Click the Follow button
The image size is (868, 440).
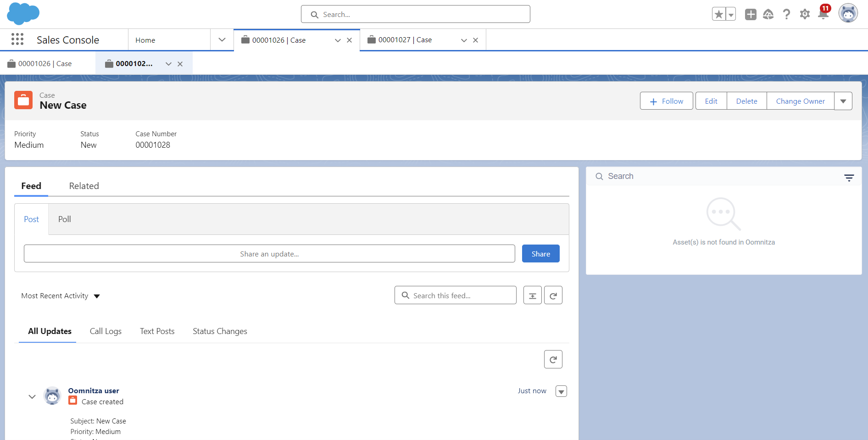(x=666, y=101)
